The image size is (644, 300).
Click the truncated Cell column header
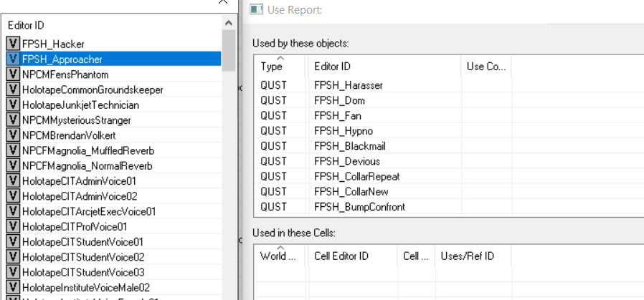tap(417, 256)
